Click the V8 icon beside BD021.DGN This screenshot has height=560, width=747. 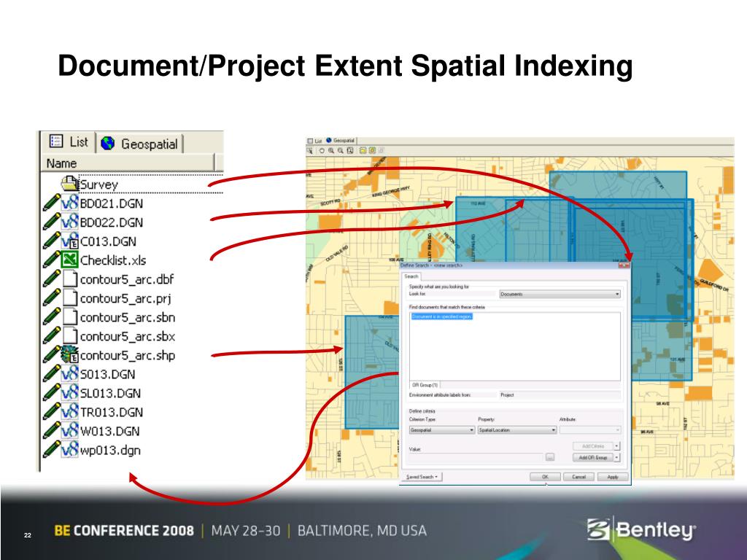[69, 203]
